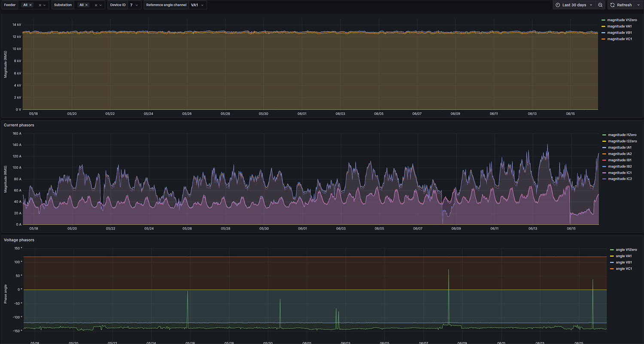The height and width of the screenshot is (344, 644).
Task: Open the Current phasors panel title menu
Action: (19, 125)
